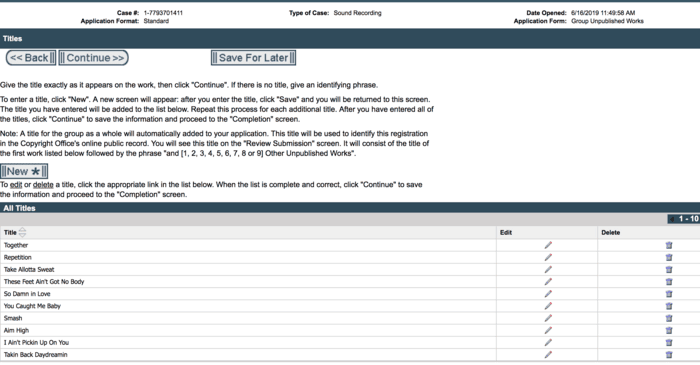Add a new title with New button
700x365 pixels.
click(24, 171)
